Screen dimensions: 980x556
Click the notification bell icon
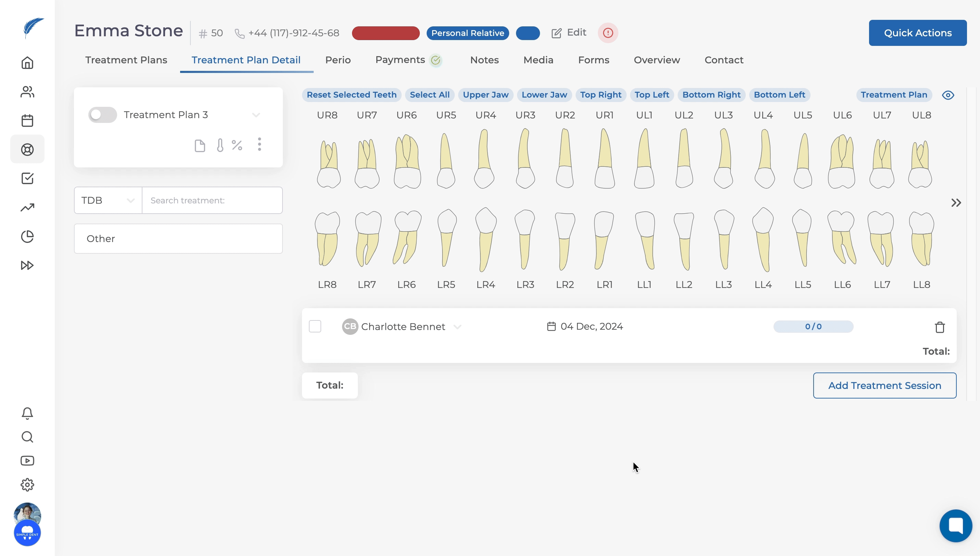coord(27,413)
